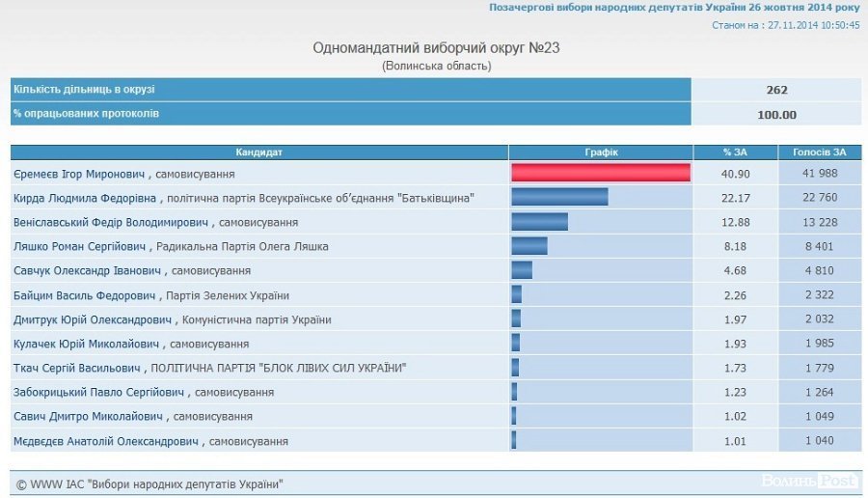The height and width of the screenshot is (498, 868).
Task: Click the "% ЗА" column header
Action: pos(735,152)
